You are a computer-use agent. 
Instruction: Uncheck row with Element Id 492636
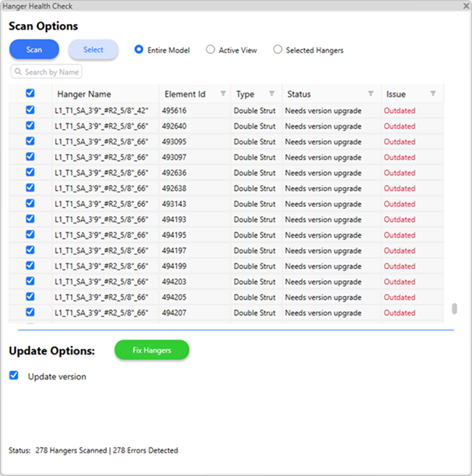pos(30,172)
